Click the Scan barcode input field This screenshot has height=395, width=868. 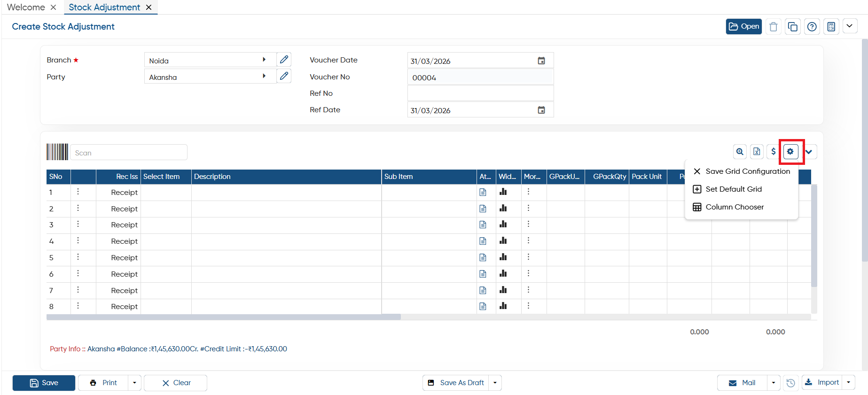pyautogui.click(x=129, y=153)
